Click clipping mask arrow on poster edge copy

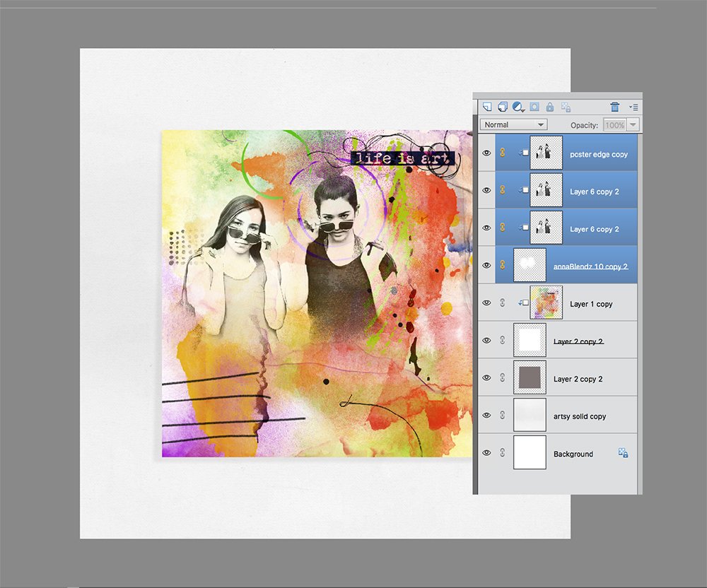523,153
